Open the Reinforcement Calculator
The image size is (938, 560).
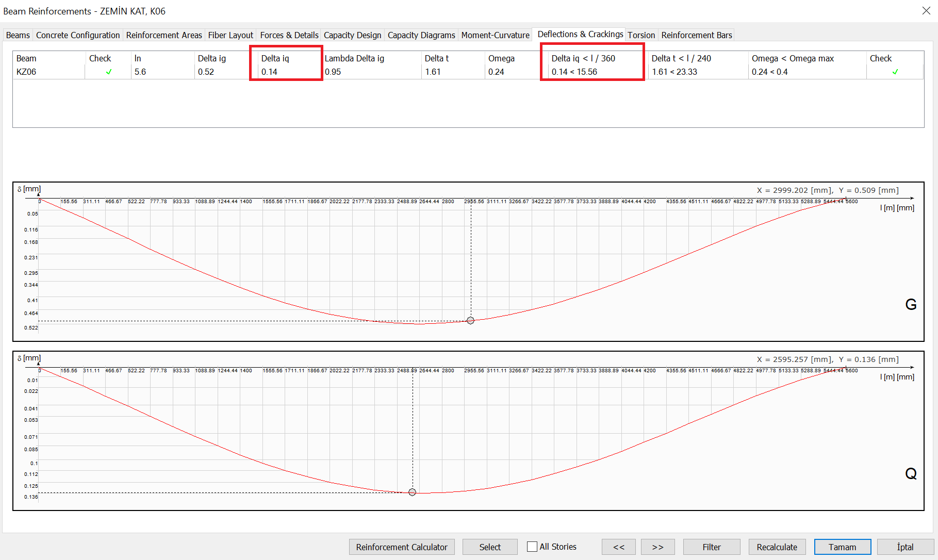pos(402,547)
